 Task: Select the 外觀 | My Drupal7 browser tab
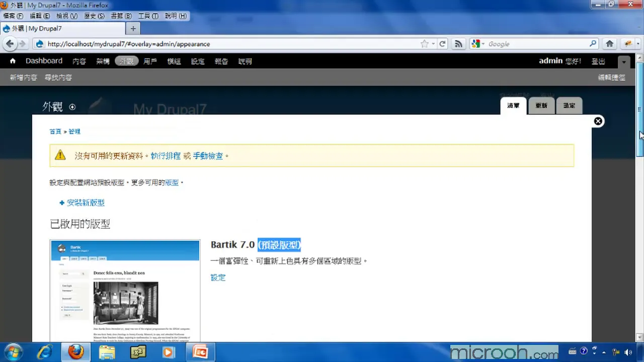pyautogui.click(x=63, y=29)
